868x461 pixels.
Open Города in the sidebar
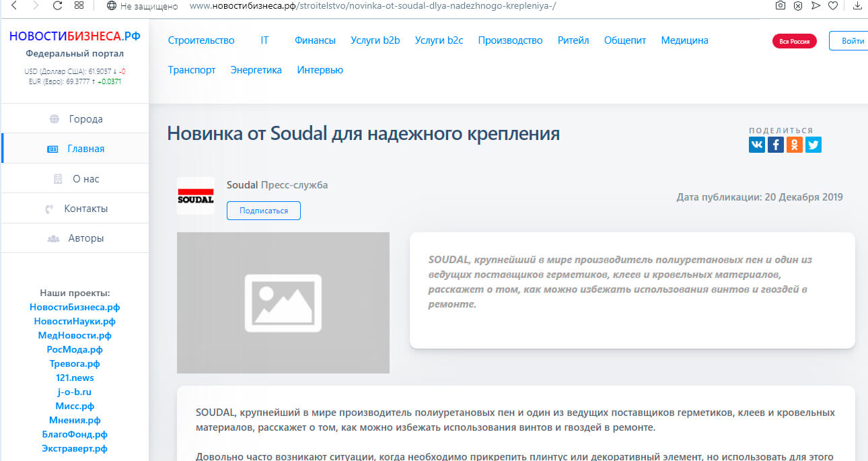pyautogui.click(x=75, y=119)
